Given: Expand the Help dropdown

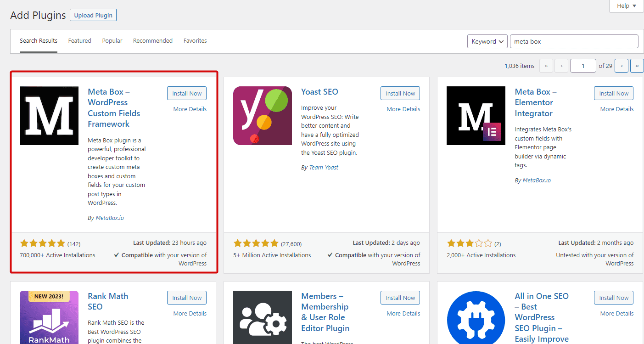Looking at the screenshot, I should pyautogui.click(x=627, y=6).
